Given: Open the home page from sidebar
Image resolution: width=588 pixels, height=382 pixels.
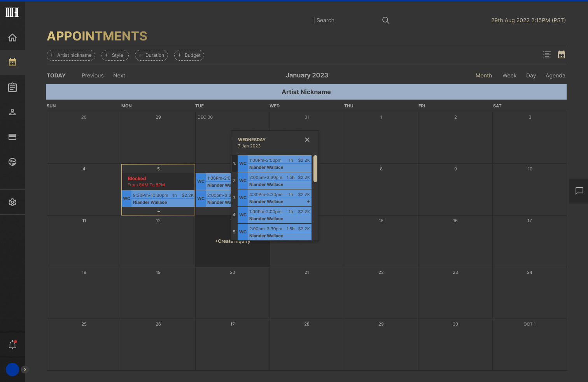Looking at the screenshot, I should pos(12,38).
